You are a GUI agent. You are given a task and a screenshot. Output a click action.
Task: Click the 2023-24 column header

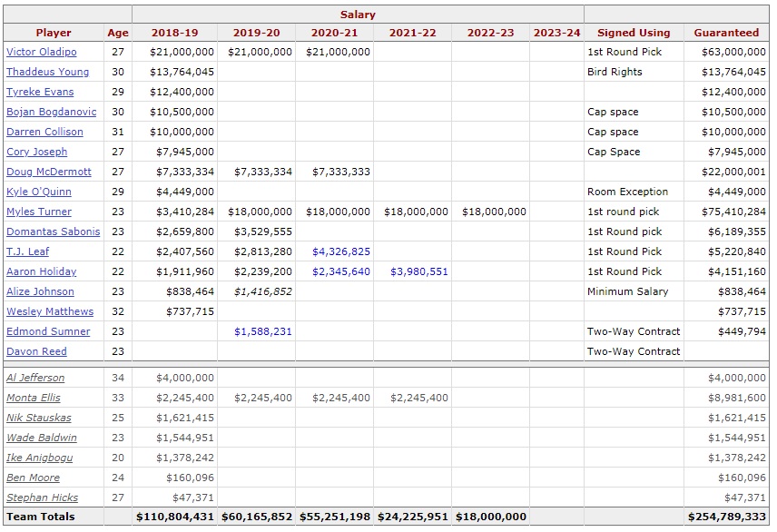[556, 33]
